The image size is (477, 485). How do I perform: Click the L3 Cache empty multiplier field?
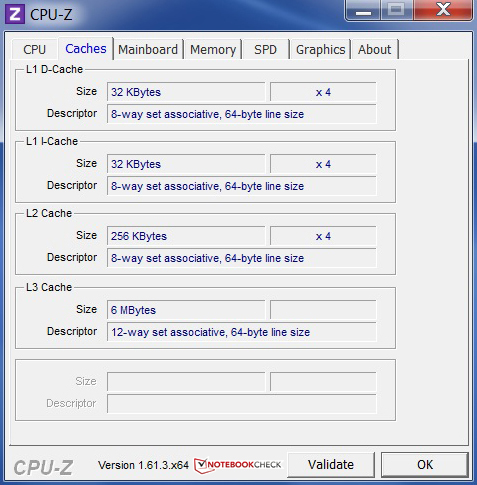tap(323, 310)
